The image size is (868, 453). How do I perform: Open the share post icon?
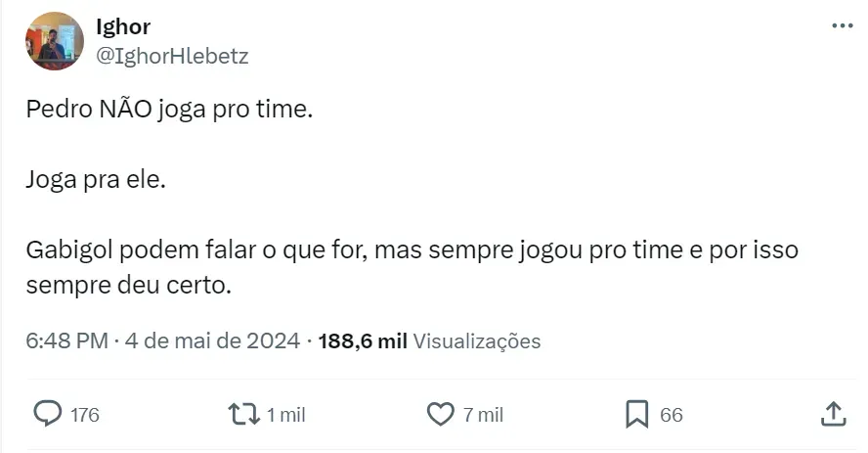click(x=833, y=414)
